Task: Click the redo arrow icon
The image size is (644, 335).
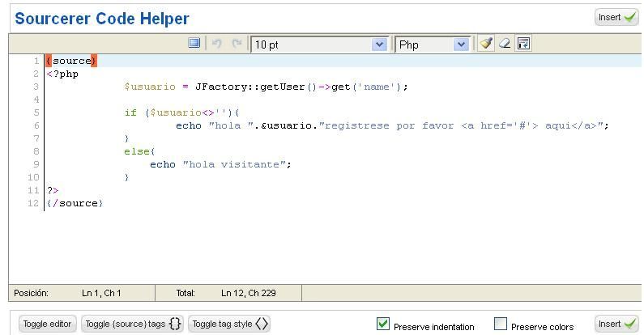Action: (237, 44)
